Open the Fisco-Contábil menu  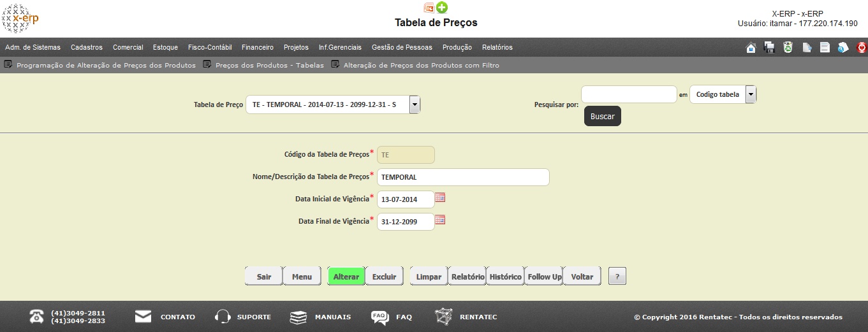pyautogui.click(x=210, y=48)
